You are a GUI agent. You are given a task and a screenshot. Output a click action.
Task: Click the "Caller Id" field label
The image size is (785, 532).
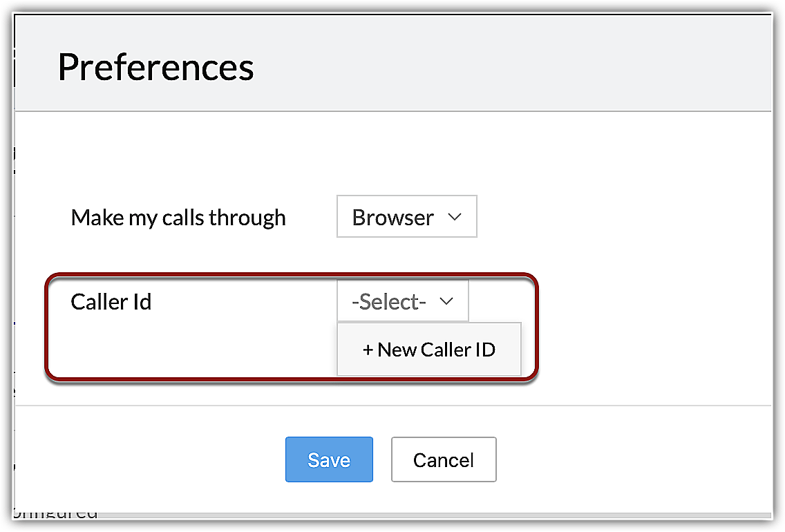point(111,302)
